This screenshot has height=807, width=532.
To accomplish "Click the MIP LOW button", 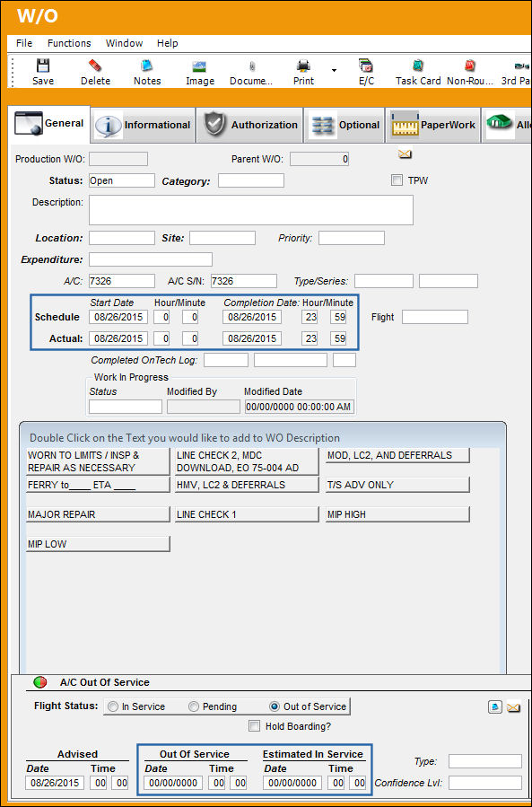I will click(x=98, y=544).
